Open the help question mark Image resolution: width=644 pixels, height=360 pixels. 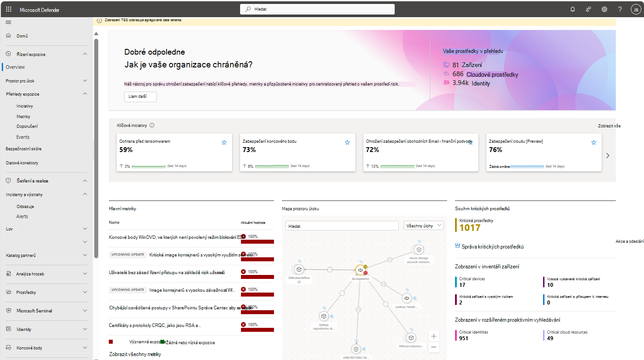pos(620,9)
